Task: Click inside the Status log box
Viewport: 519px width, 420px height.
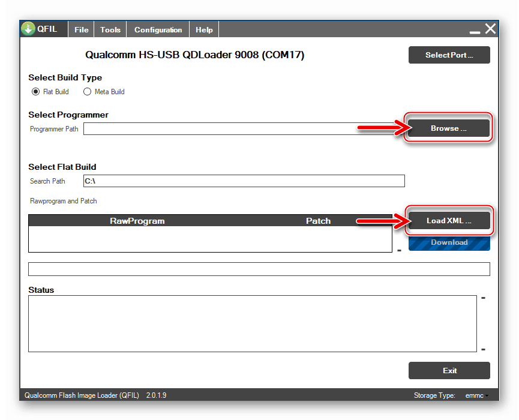Action: [x=252, y=323]
